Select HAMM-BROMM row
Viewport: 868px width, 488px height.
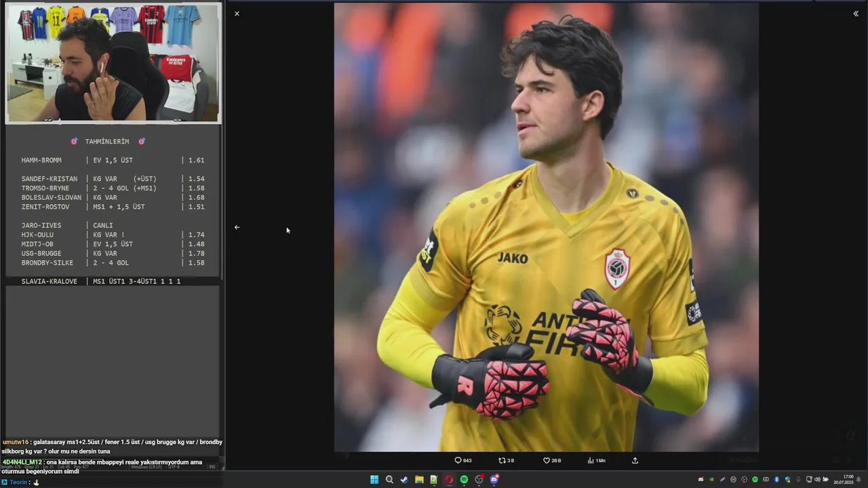click(113, 161)
